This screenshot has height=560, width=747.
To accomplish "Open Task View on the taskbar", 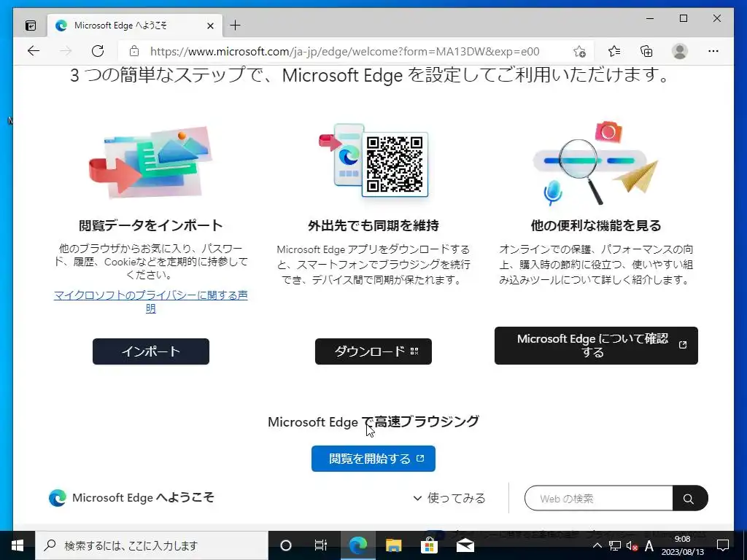I will tap(321, 545).
